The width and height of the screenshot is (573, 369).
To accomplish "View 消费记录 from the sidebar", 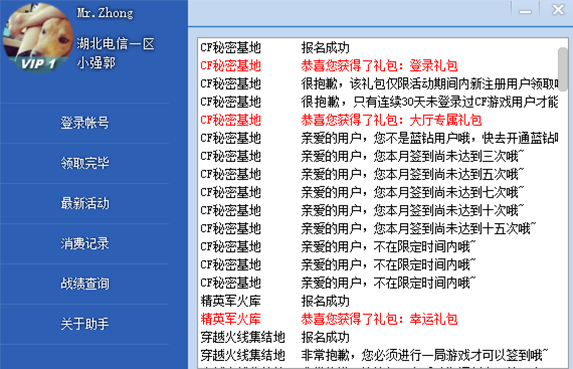I will [85, 243].
